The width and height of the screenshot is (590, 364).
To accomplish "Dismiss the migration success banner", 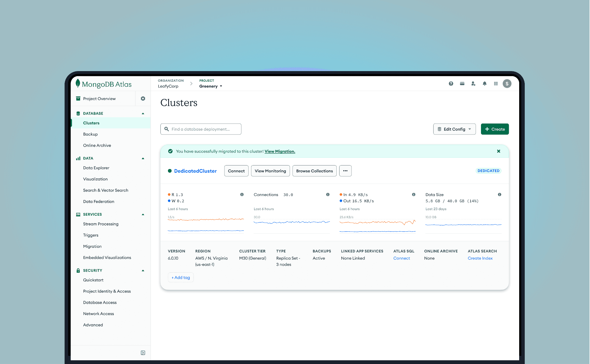I will pyautogui.click(x=498, y=151).
